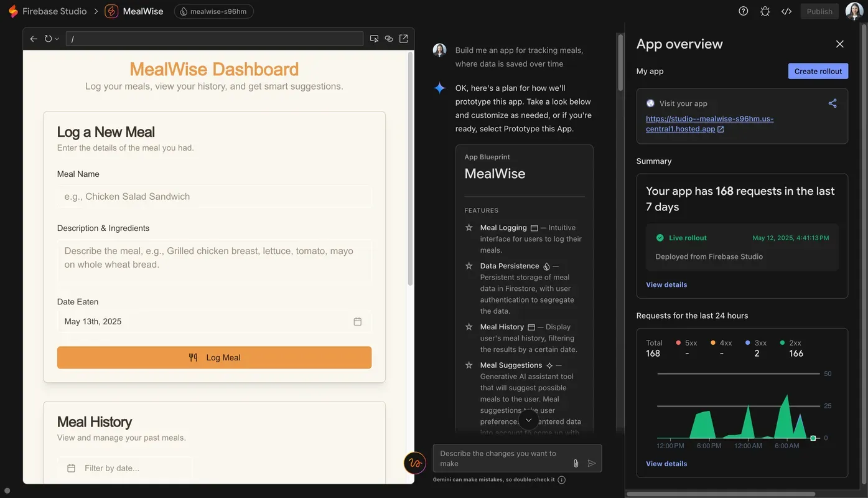Close the App overview panel
Screen dimensions: 868x498
tap(839, 44)
